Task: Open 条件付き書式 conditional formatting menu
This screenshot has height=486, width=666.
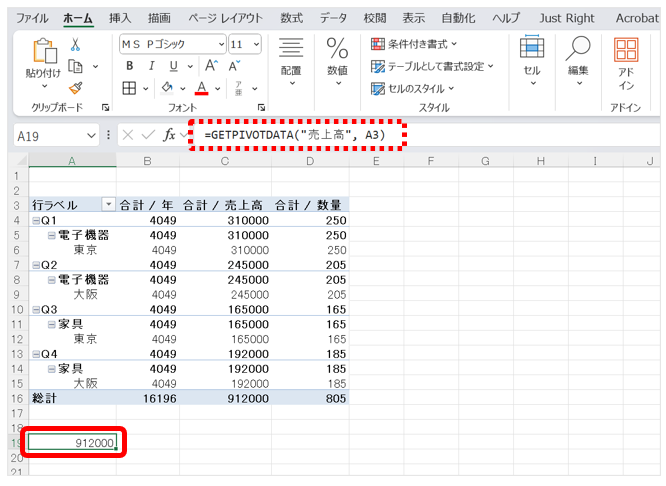Action: [414, 44]
